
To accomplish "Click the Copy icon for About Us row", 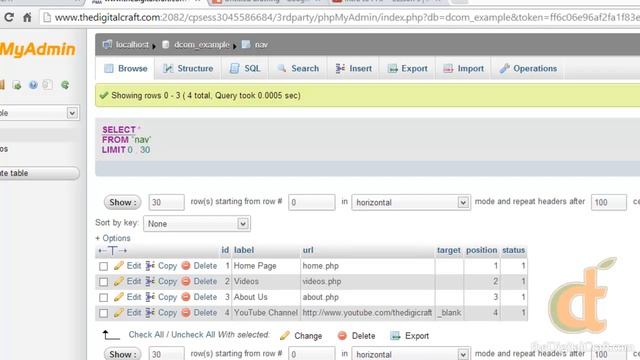I will 150,297.
